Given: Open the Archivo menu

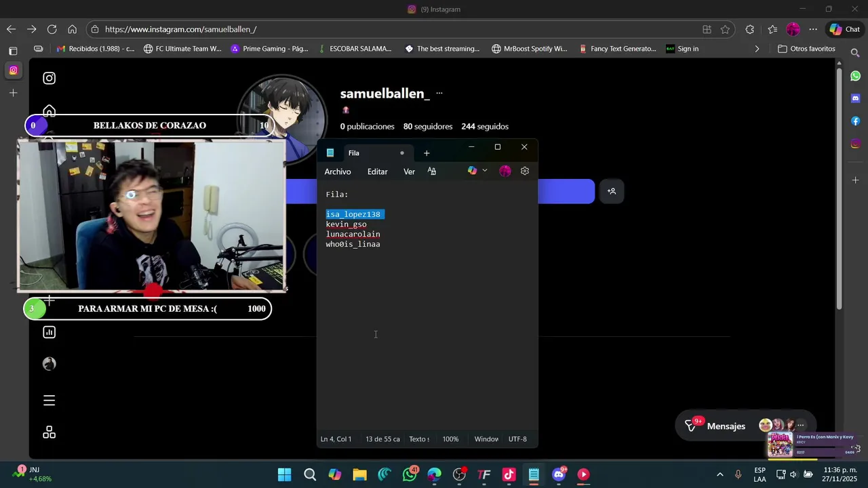Looking at the screenshot, I should pyautogui.click(x=338, y=172).
